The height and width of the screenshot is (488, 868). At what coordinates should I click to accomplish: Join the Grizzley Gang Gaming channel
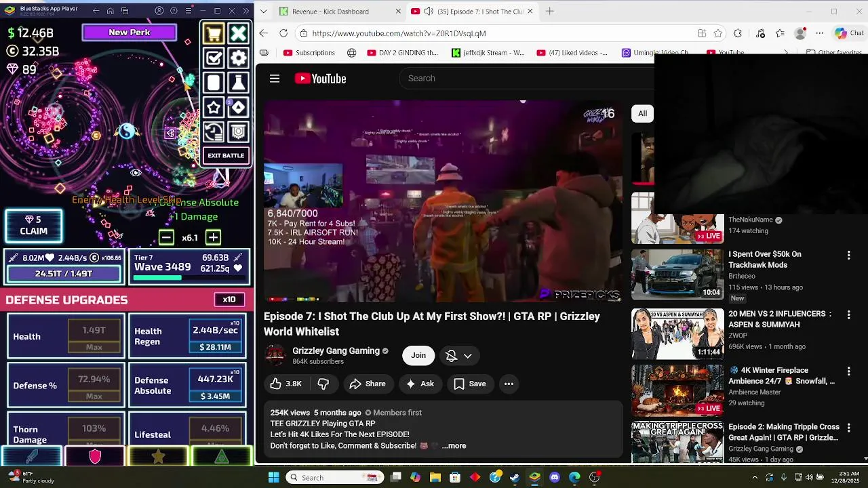pyautogui.click(x=418, y=355)
